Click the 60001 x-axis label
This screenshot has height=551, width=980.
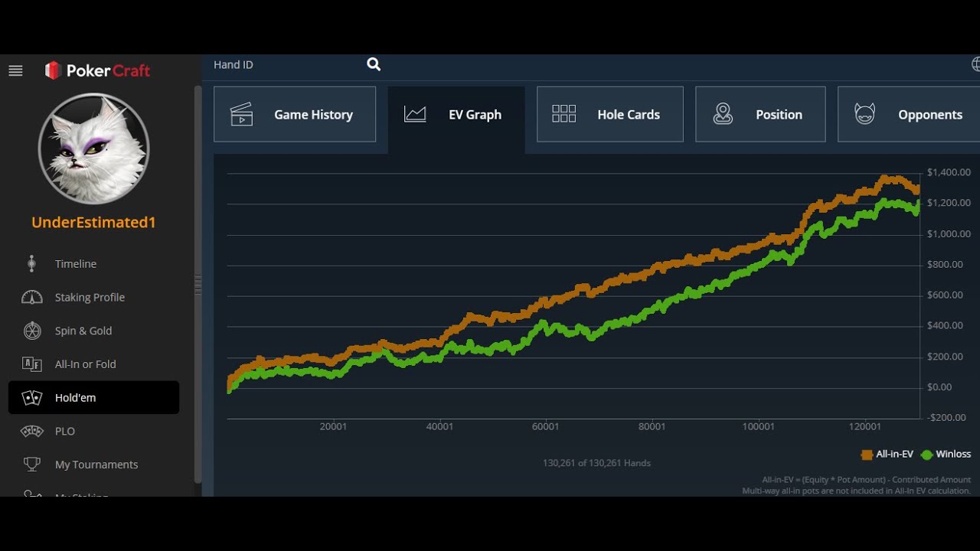pyautogui.click(x=546, y=427)
